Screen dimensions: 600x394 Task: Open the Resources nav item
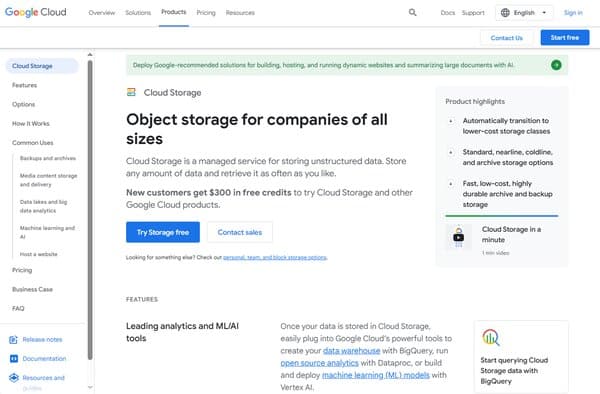(x=240, y=13)
